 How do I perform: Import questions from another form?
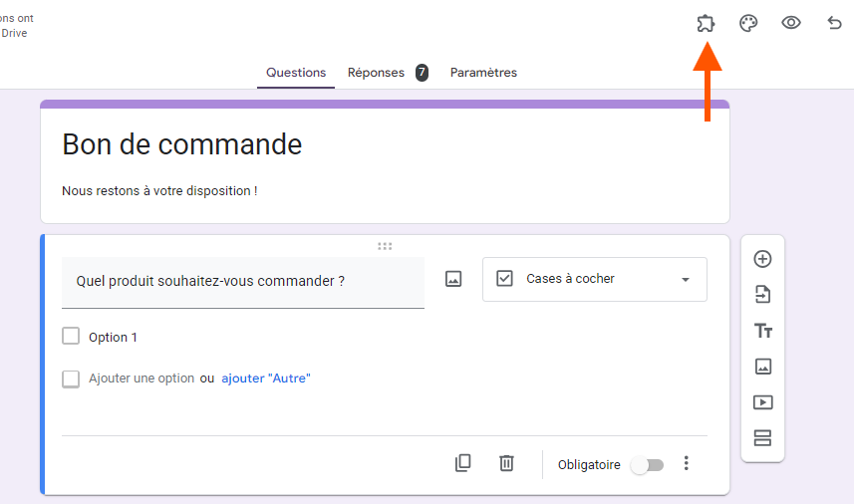tap(762, 295)
